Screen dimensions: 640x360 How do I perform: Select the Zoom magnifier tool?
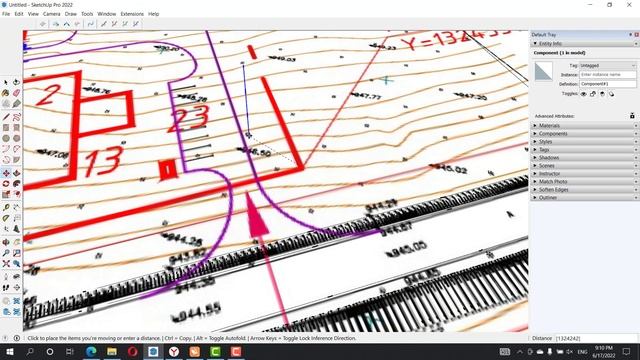[6, 253]
